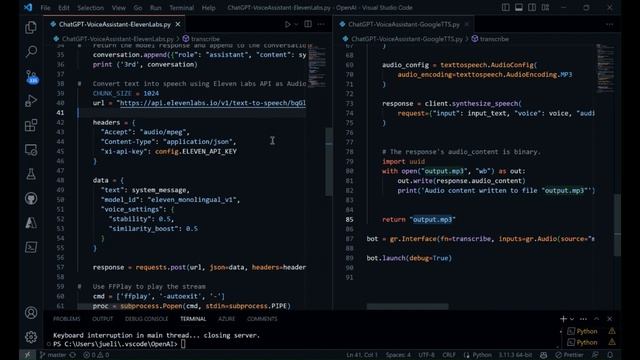The image size is (640, 360).
Task: Change file encoding via UTF-8
Action: (427, 355)
